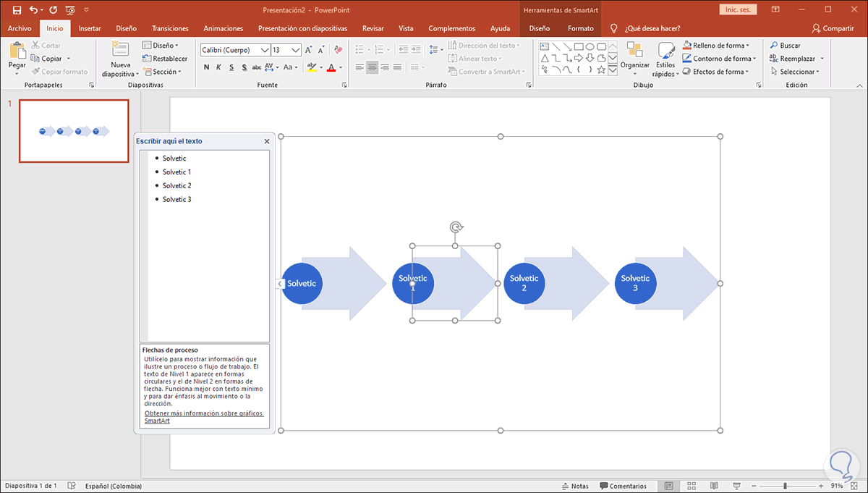
Task: Click Obtener más información sobre gráficos SmartArt link
Action: pyautogui.click(x=204, y=417)
